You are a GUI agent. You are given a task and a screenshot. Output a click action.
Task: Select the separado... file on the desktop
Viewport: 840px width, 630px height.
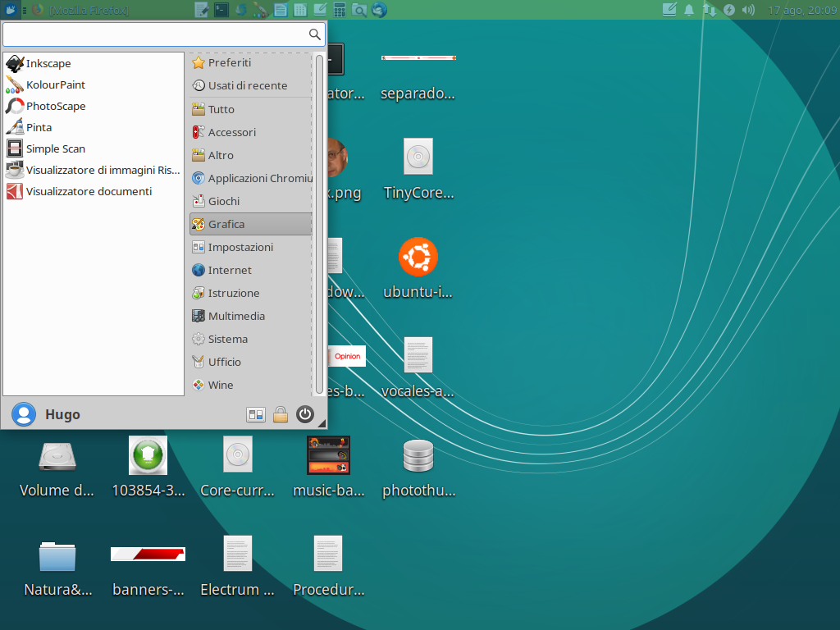click(x=418, y=78)
